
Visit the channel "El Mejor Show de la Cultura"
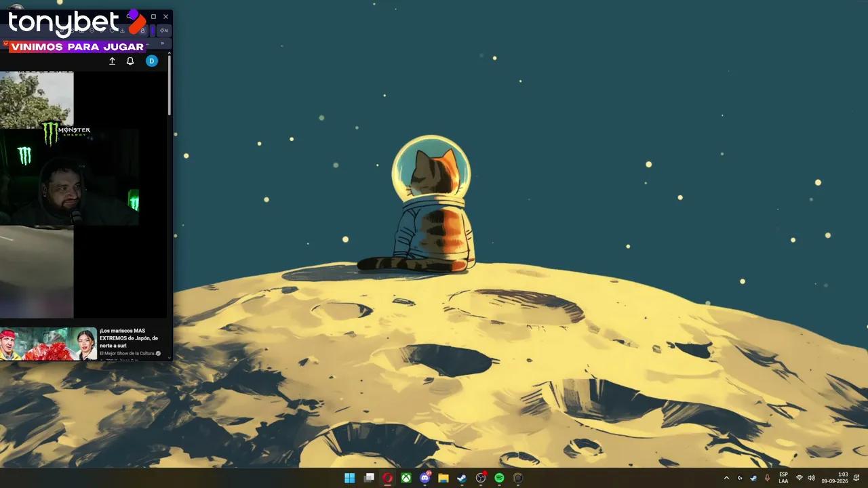[x=129, y=354]
